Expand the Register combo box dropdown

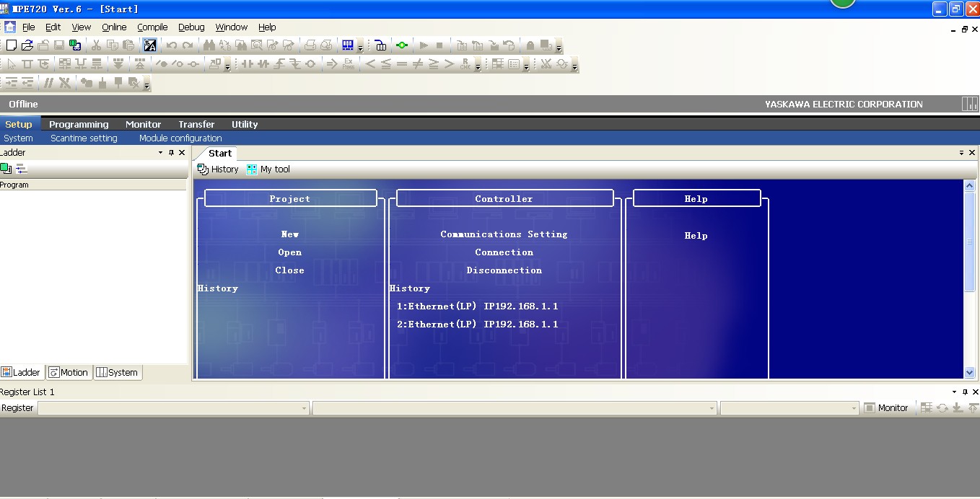[x=304, y=408]
